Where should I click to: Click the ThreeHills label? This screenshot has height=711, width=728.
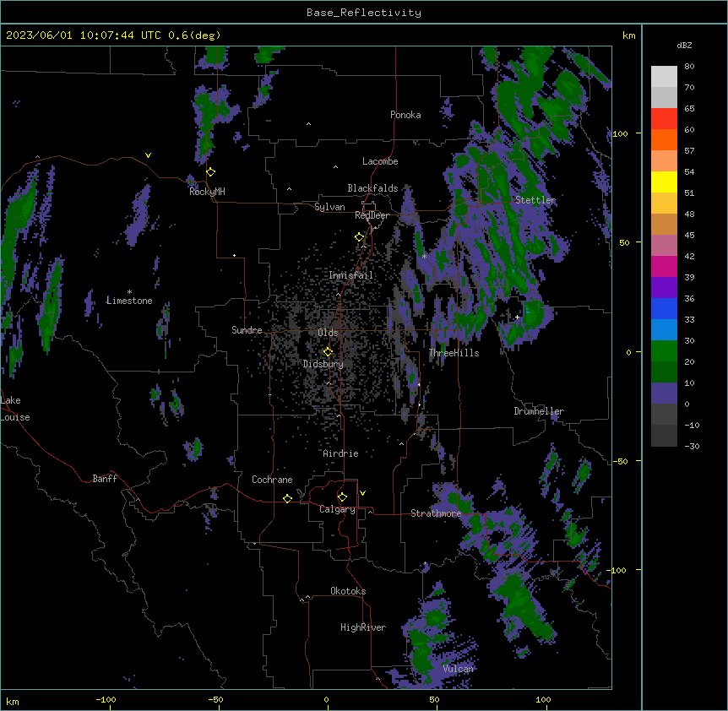[454, 353]
